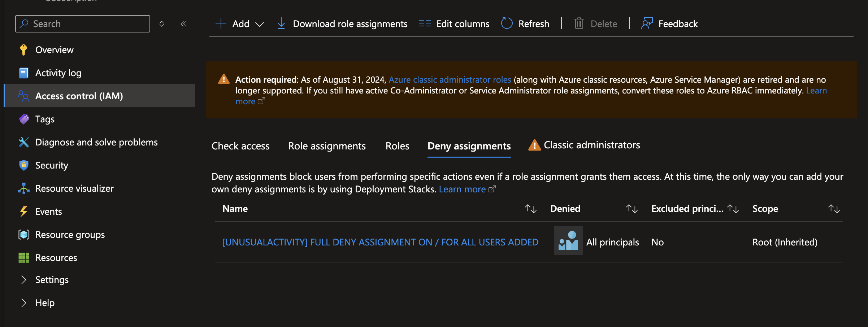The image size is (868, 327).
Task: Click the Access control (IAM) people icon
Action: pos(23,96)
